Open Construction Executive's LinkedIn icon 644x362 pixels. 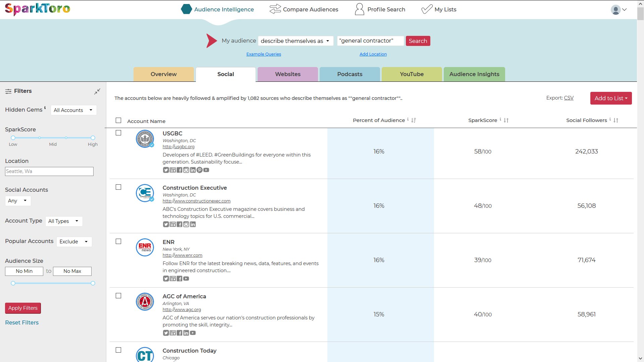click(x=193, y=224)
